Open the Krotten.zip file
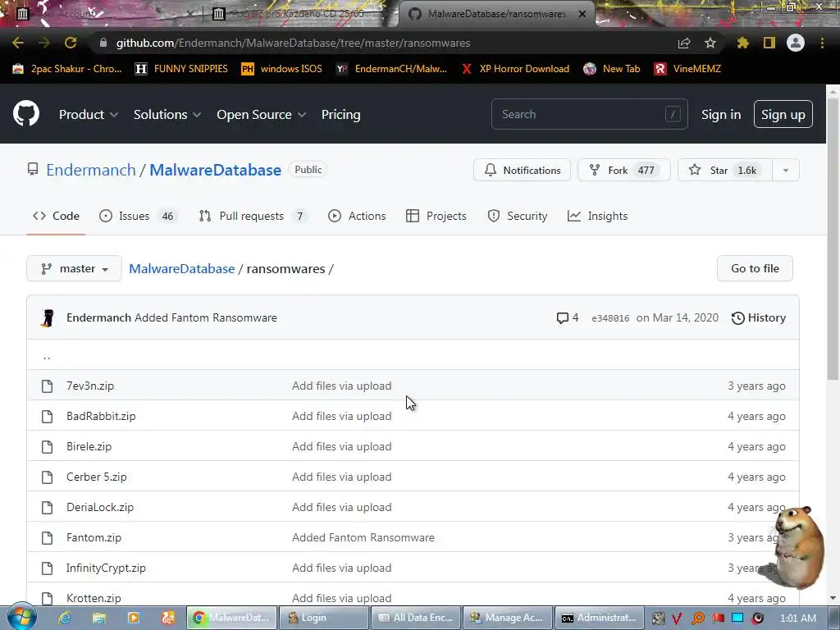The image size is (840, 630). tap(94, 598)
